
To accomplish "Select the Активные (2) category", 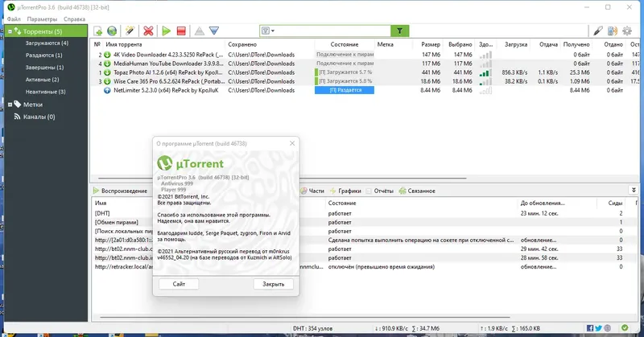I will click(x=43, y=80).
